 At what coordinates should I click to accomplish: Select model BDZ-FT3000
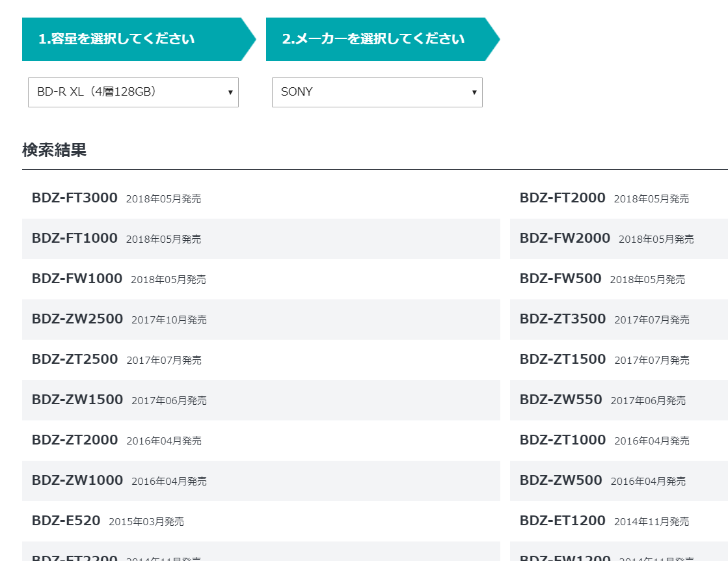click(x=75, y=198)
